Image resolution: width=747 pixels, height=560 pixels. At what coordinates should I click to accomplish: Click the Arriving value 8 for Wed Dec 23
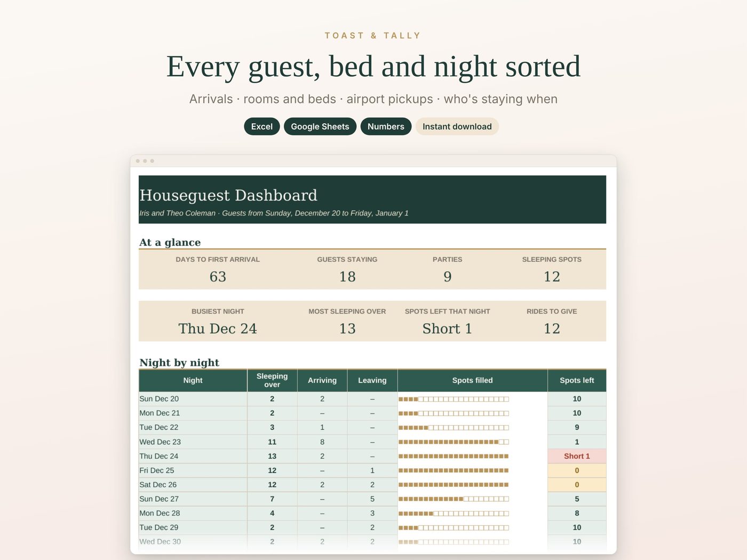click(322, 442)
